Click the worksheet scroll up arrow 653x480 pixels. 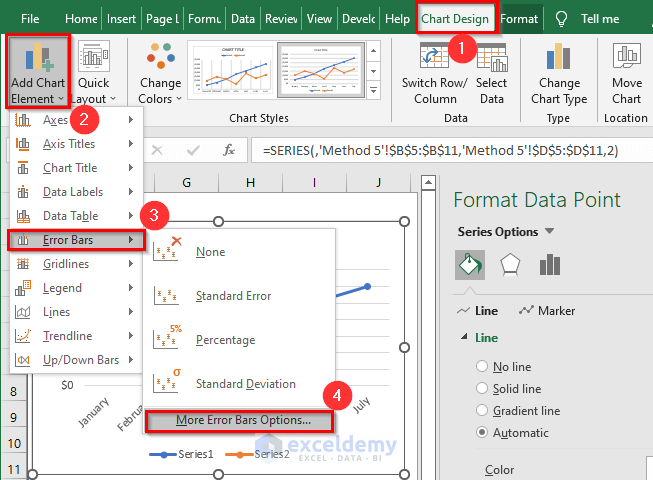(428, 182)
